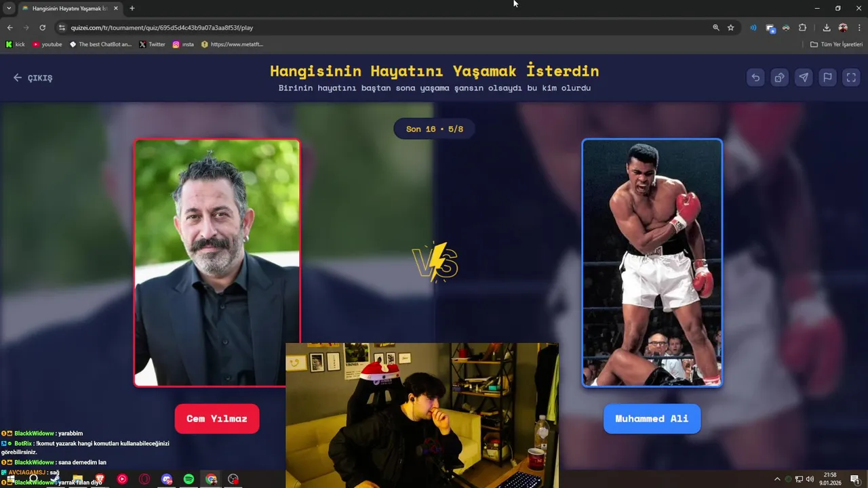
Task: Expand the Tüm Yer İşaretleri folder
Action: [x=836, y=44]
